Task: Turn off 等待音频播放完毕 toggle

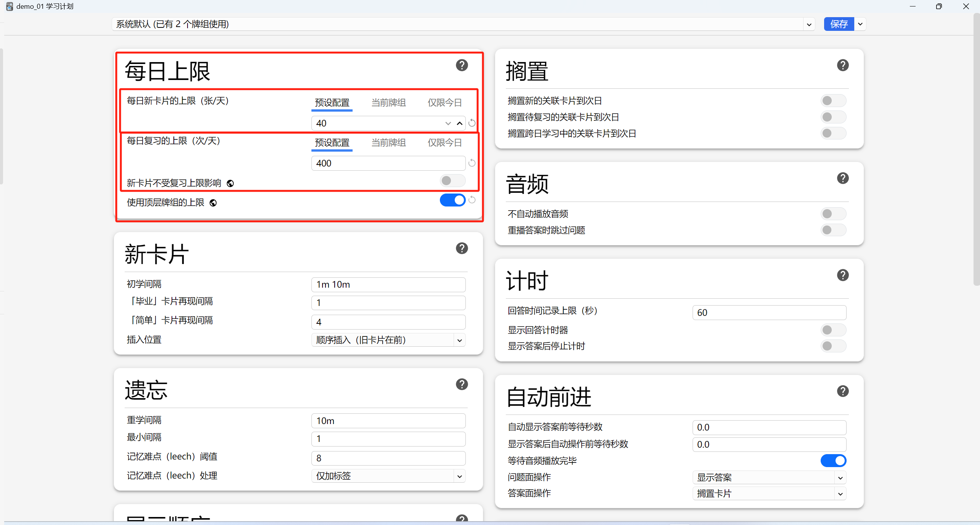Action: point(833,461)
